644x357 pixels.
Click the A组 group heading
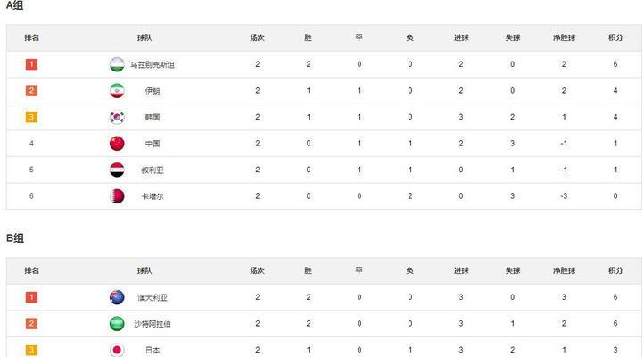point(14,5)
